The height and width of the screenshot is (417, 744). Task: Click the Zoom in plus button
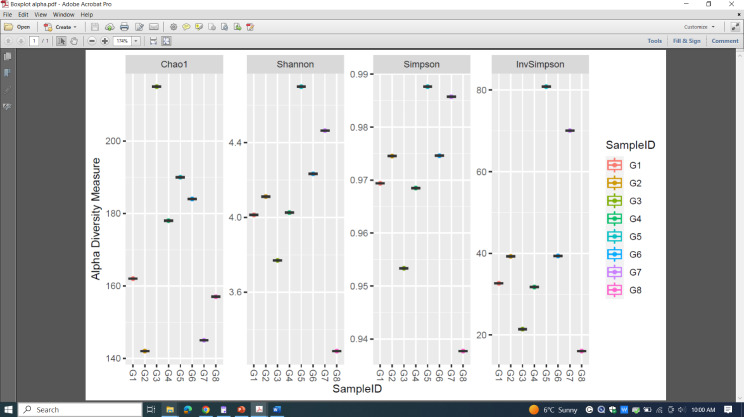point(104,41)
